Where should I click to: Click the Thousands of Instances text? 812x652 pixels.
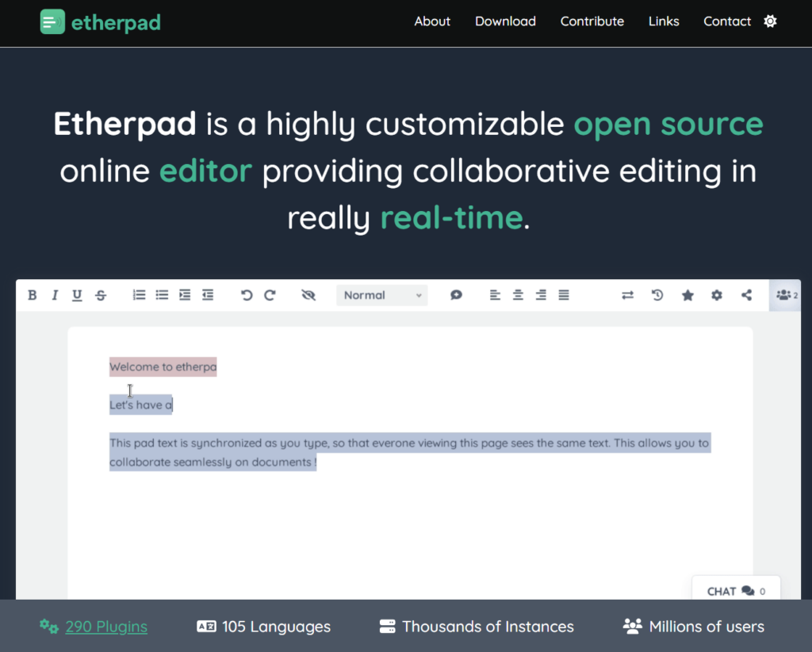[x=488, y=627]
